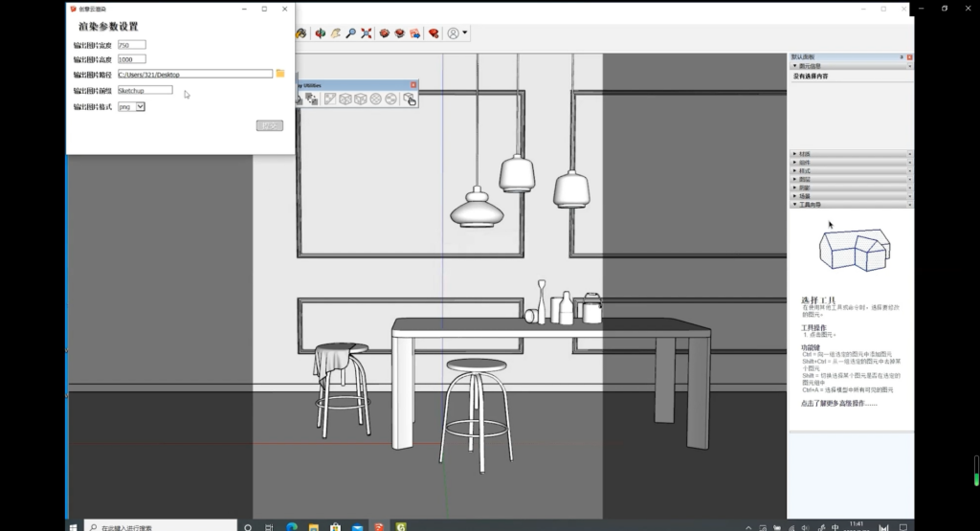This screenshot has width=980, height=531.
Task: Close the Utilities floating toolbar
Action: coord(413,85)
